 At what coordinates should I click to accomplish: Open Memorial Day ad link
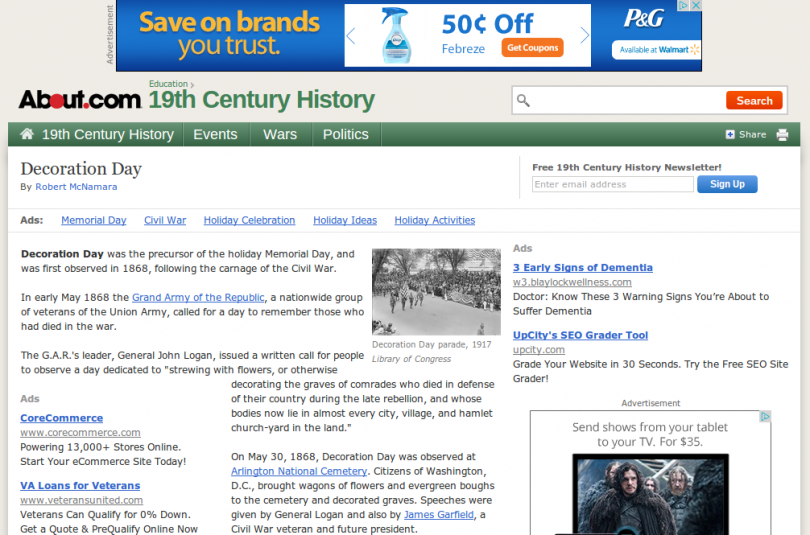[x=94, y=221]
